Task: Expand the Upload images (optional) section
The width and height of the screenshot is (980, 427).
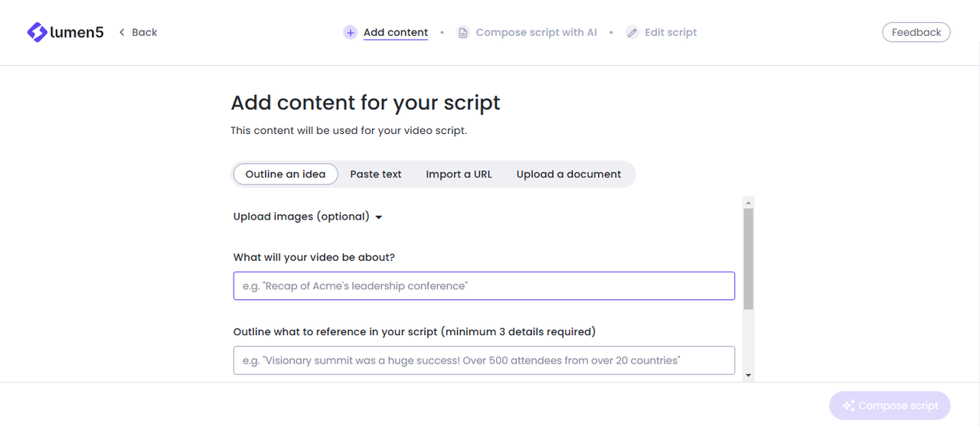Action: pos(302,217)
